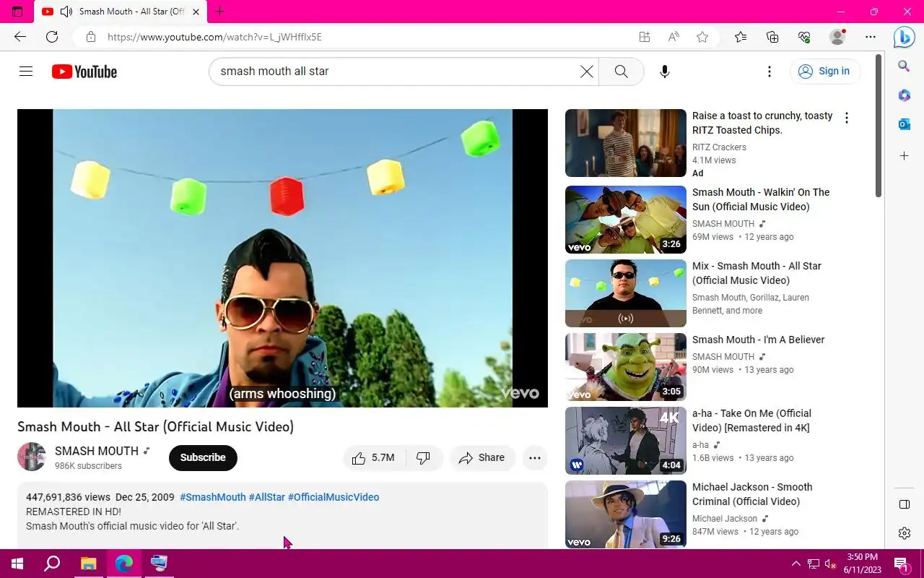Click the #OfficialMusicVideo hashtag
This screenshot has height=578, width=924.
point(334,497)
